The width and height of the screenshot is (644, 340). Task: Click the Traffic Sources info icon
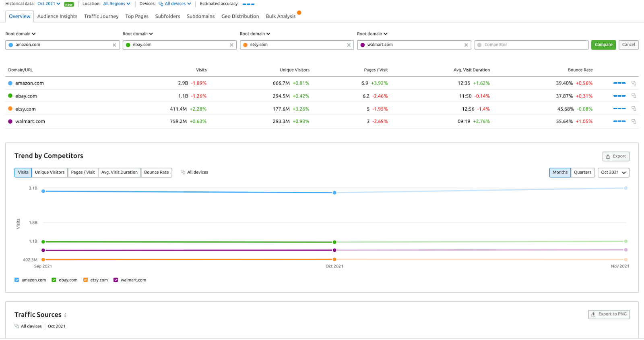(65, 315)
